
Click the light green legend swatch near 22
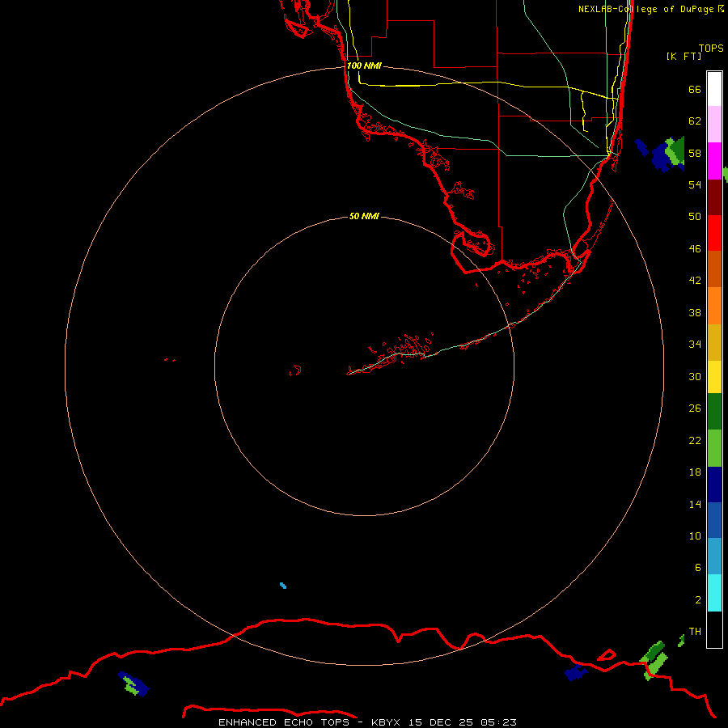pyautogui.click(x=714, y=448)
